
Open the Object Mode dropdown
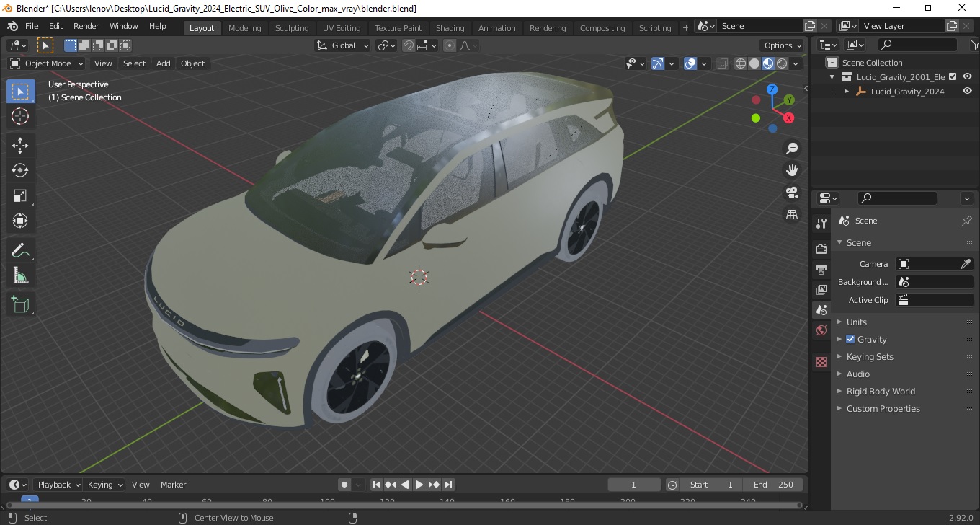click(47, 63)
